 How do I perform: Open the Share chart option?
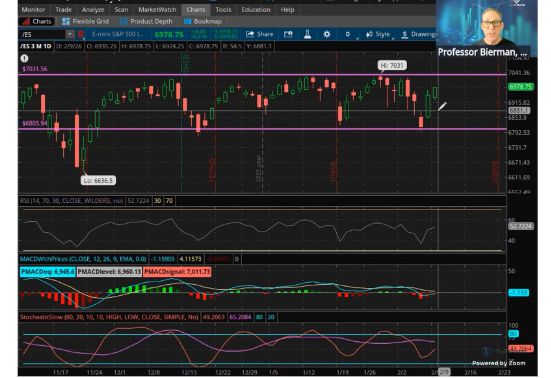pyautogui.click(x=260, y=34)
